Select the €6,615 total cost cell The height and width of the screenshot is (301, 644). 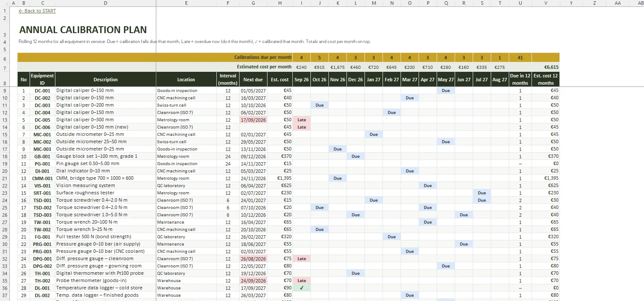(x=546, y=67)
